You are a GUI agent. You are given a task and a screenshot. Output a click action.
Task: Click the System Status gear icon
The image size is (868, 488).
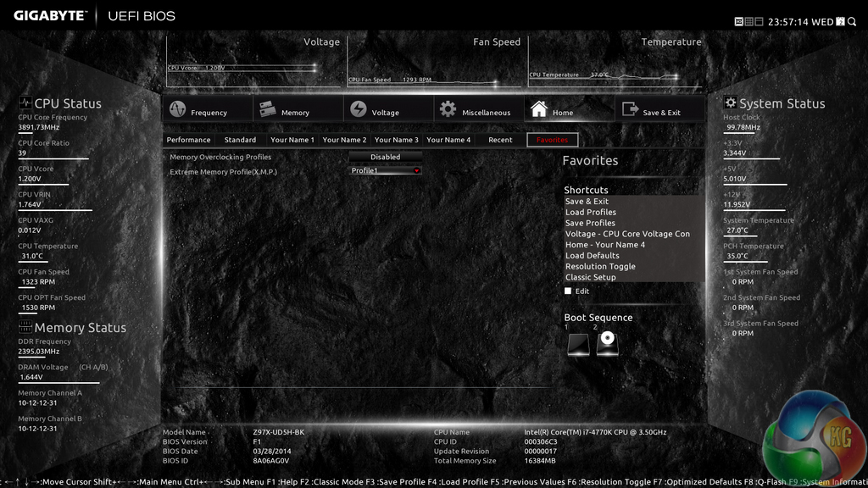point(730,103)
